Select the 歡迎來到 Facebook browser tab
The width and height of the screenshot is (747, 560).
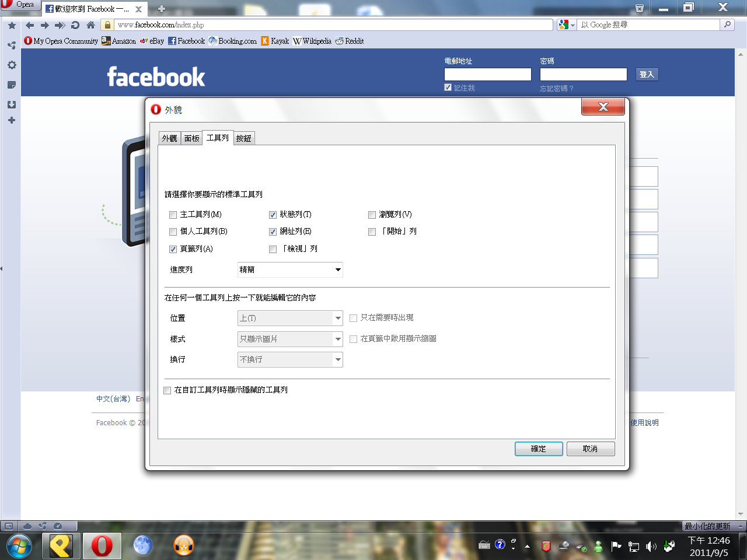point(93,9)
